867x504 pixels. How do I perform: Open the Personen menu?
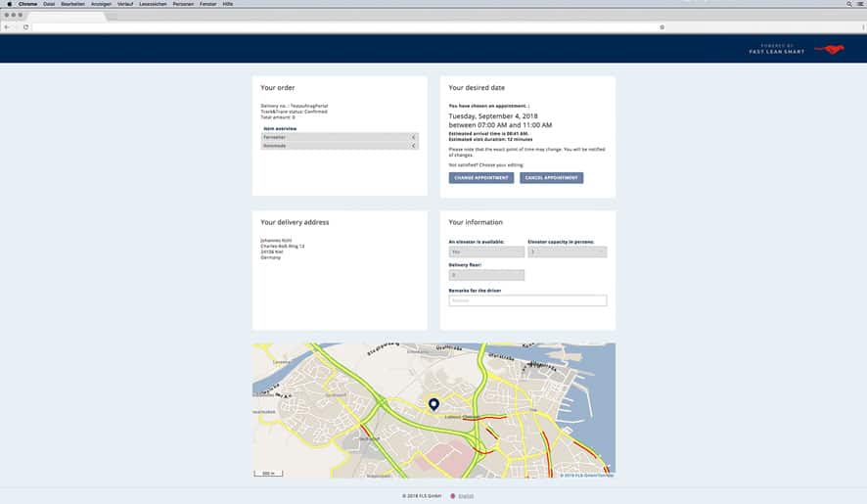184,4
